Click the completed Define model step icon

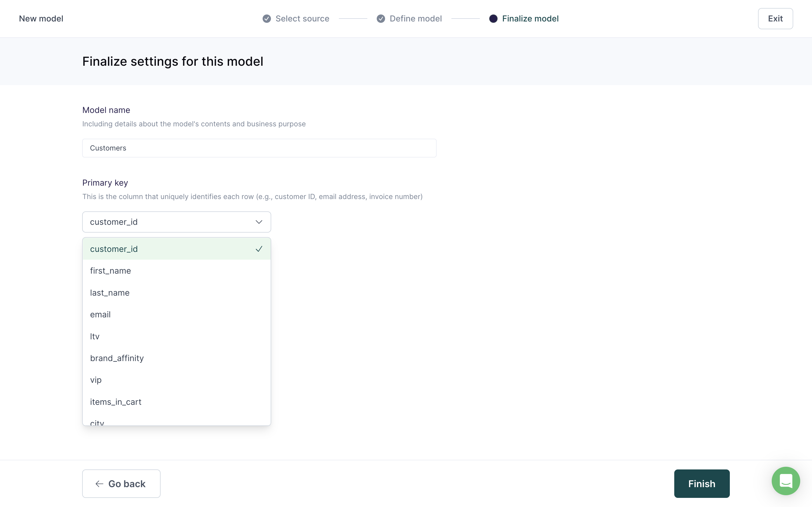pyautogui.click(x=380, y=18)
